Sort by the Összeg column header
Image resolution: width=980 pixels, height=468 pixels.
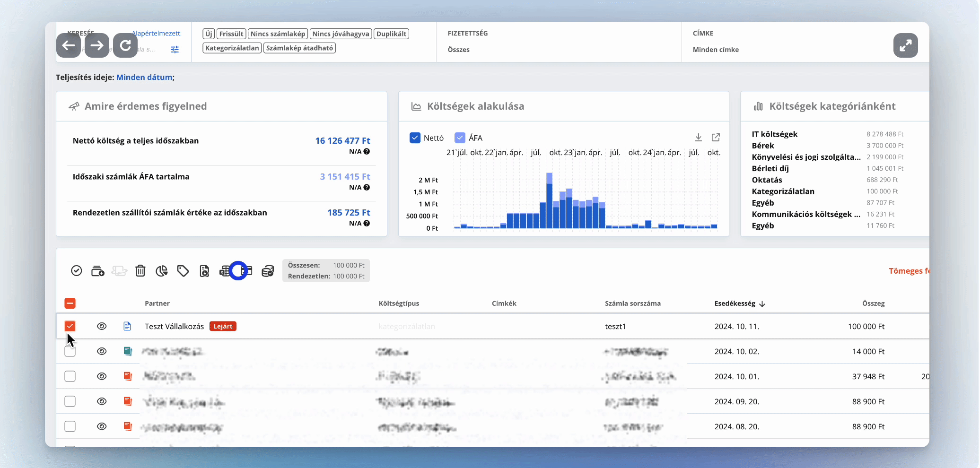coord(873,303)
